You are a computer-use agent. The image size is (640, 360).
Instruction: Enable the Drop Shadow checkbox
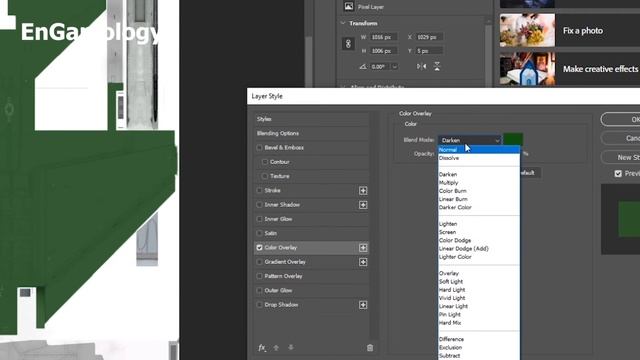[259, 304]
